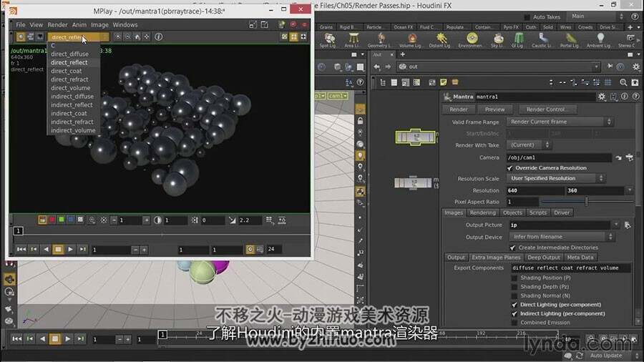Switch to Deep Output tab
This screenshot has height=362, width=644.
pyautogui.click(x=543, y=258)
